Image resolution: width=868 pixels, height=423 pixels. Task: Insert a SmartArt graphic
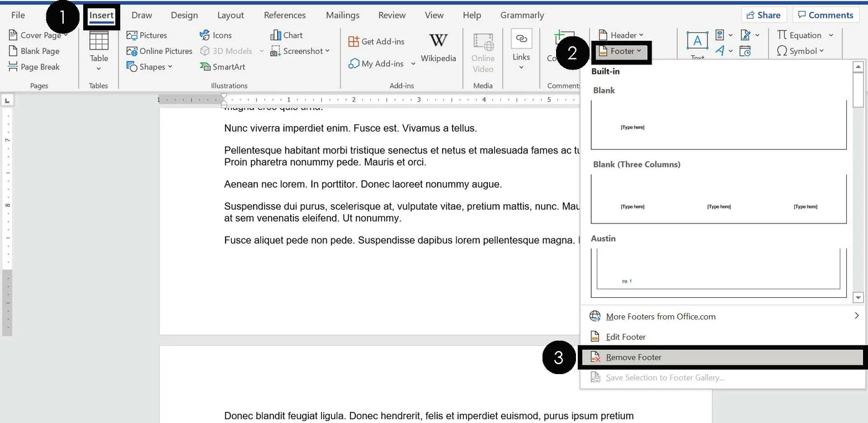(x=223, y=67)
